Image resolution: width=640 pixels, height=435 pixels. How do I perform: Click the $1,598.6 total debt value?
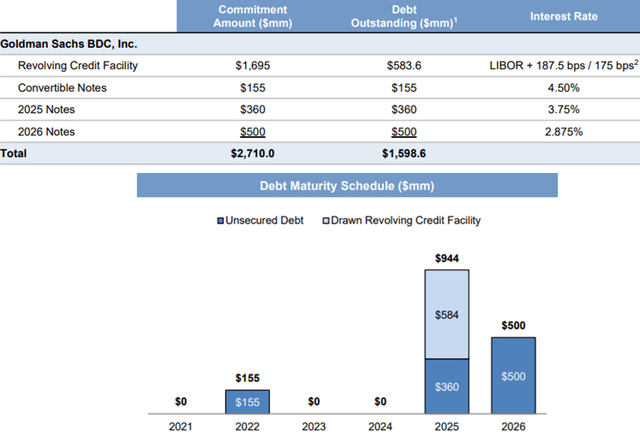404,153
